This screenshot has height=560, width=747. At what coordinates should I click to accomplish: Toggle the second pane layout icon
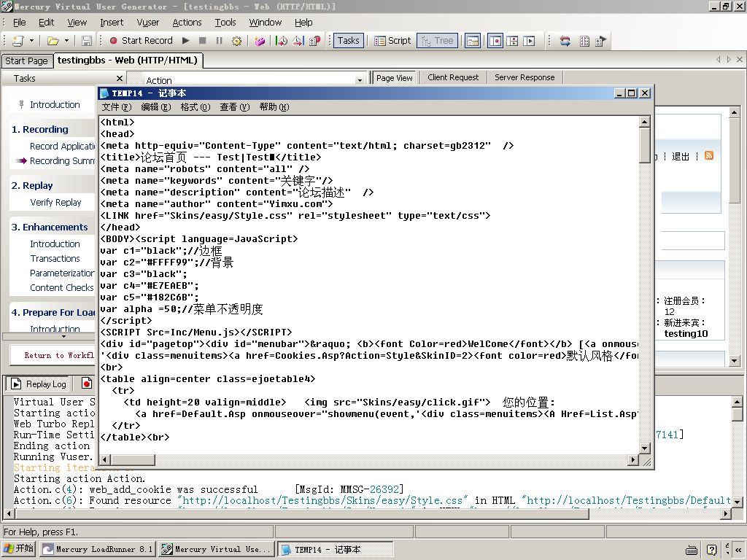(513, 41)
